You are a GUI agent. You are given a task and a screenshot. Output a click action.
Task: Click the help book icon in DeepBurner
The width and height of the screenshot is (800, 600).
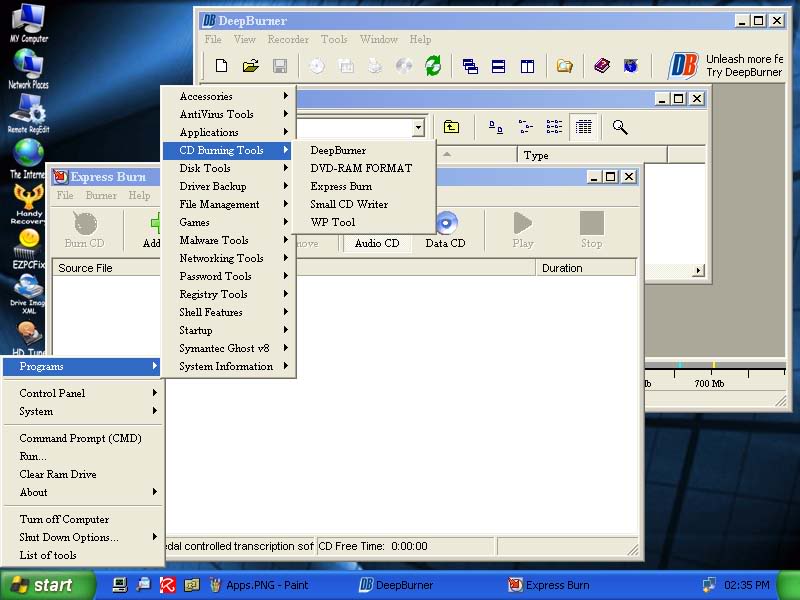[602, 66]
